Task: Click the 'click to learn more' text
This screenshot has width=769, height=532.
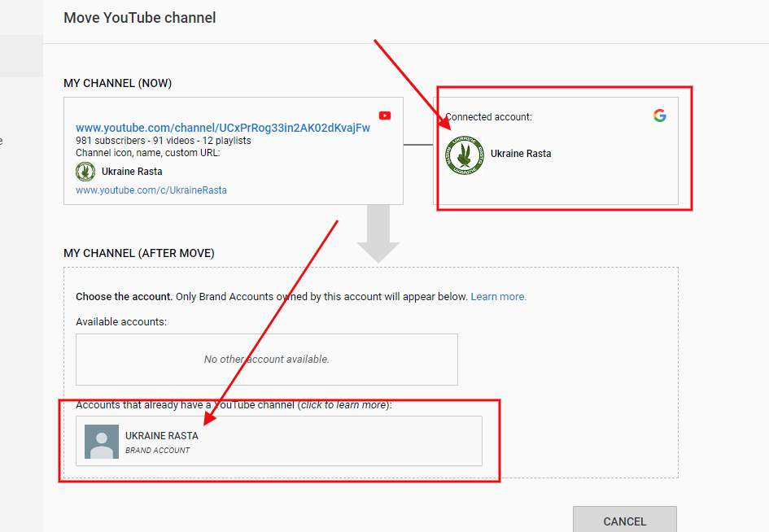Action: pyautogui.click(x=343, y=405)
